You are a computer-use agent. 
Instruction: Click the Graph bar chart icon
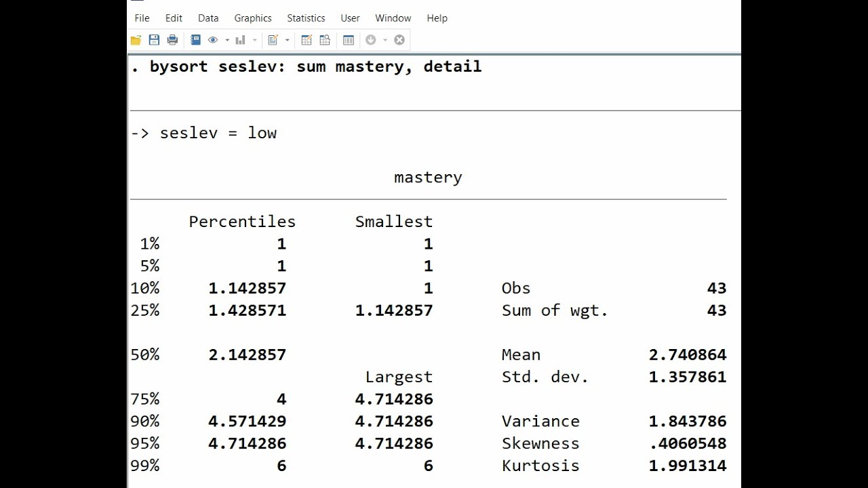click(x=240, y=40)
